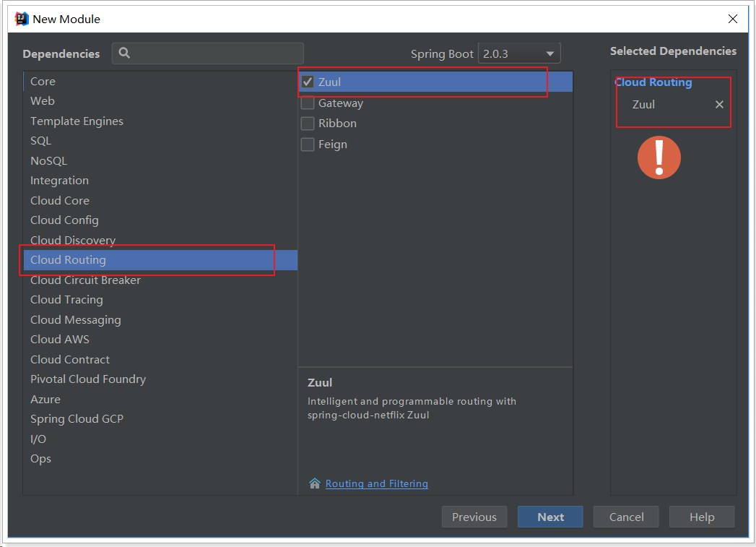Select the Web category
756x547 pixels.
point(160,101)
